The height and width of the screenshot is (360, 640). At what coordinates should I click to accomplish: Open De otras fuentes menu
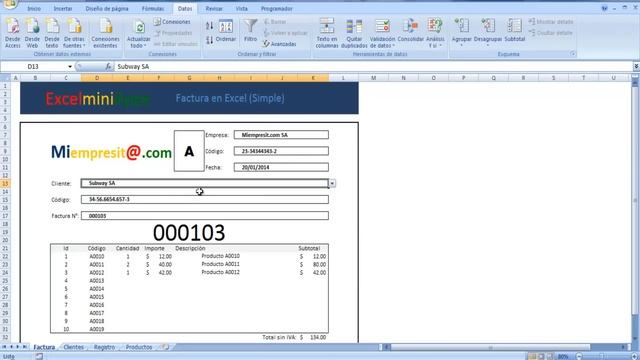74,33
